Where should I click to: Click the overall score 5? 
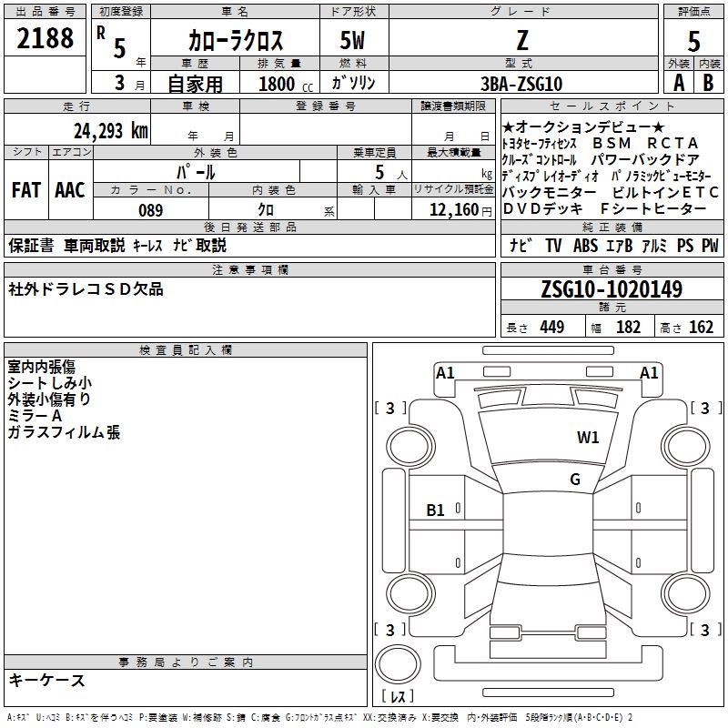(693, 42)
